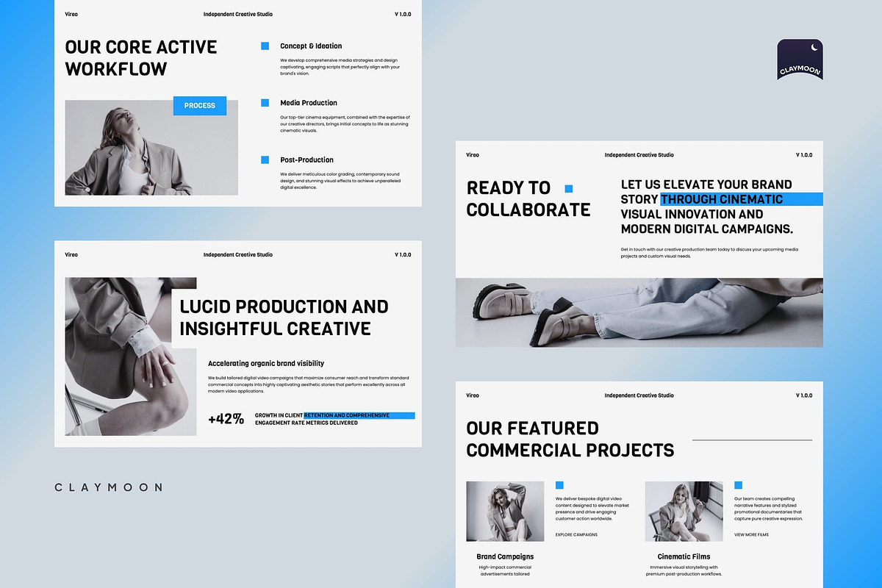The image size is (882, 588).
Task: Click the "LUCID PRODUCTION AND INSIGHTFUL CREATIVE" heading
Action: (x=284, y=318)
